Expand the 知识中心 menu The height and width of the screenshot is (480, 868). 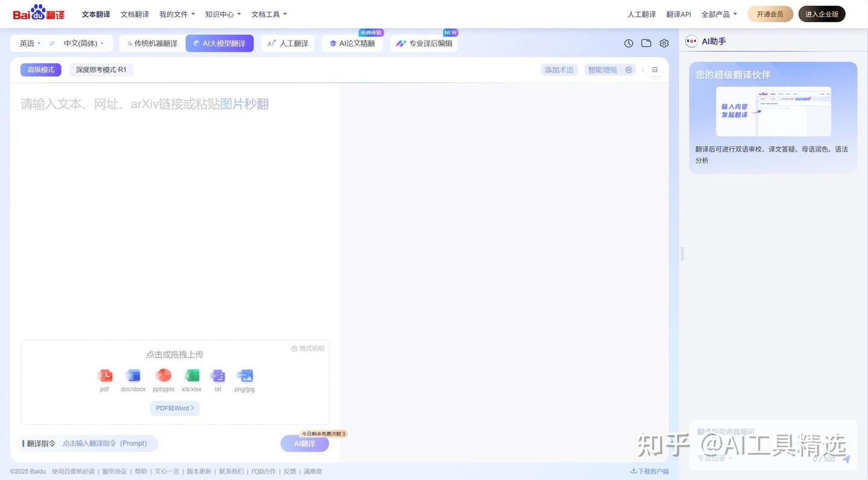pyautogui.click(x=223, y=14)
